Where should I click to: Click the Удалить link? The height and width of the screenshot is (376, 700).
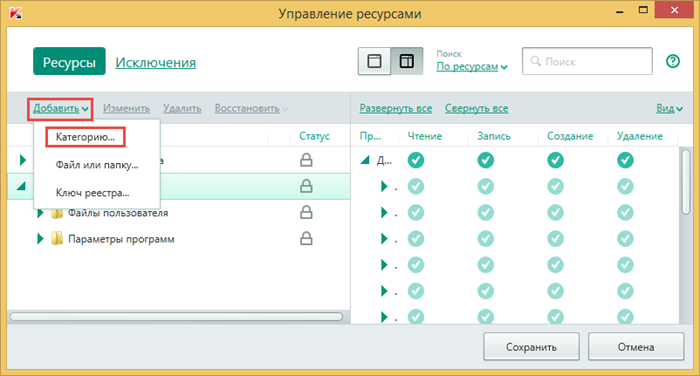tap(182, 109)
